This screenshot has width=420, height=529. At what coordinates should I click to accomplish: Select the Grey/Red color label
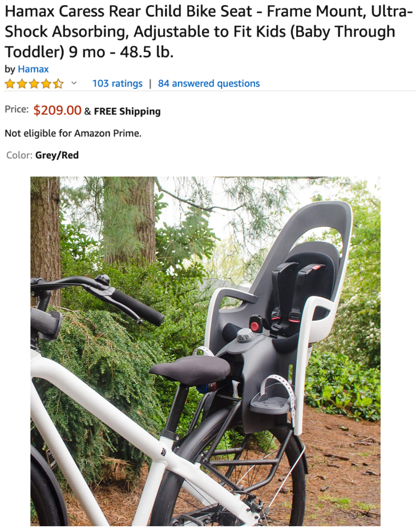point(56,155)
